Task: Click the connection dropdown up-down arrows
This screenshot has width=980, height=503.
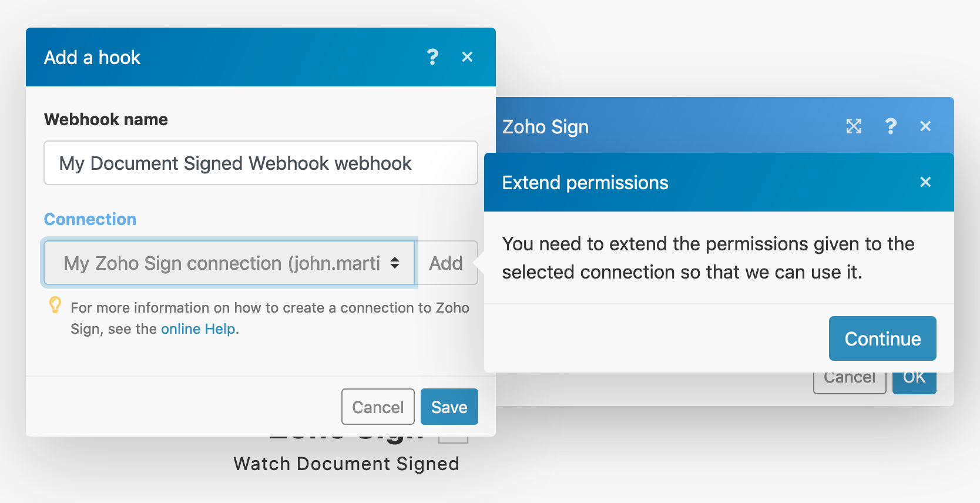Action: (395, 263)
